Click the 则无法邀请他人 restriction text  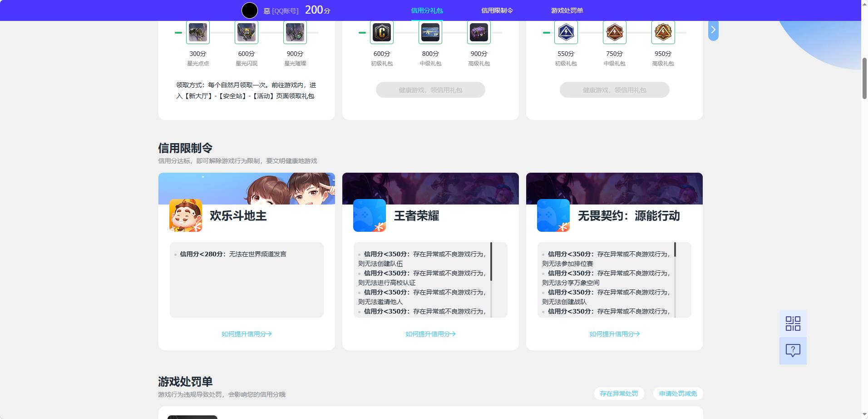[x=380, y=302]
